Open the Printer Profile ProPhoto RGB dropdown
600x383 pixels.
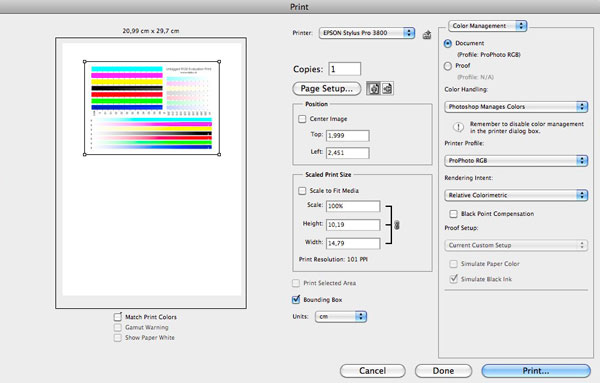[516, 161]
